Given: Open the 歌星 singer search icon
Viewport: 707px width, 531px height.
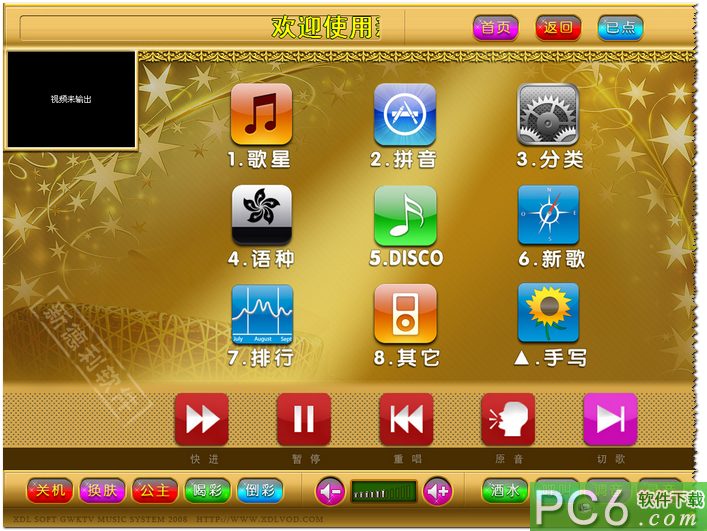Looking at the screenshot, I should tap(261, 114).
